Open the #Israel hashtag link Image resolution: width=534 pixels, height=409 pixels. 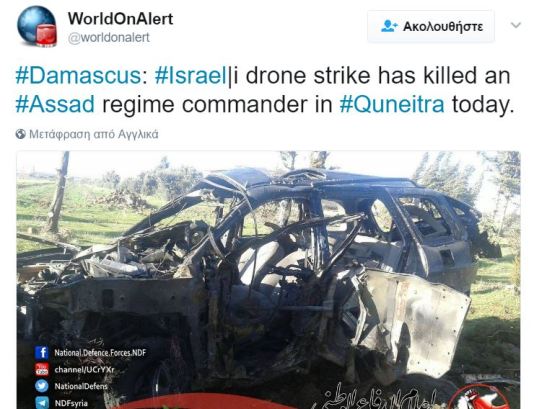tap(191, 76)
